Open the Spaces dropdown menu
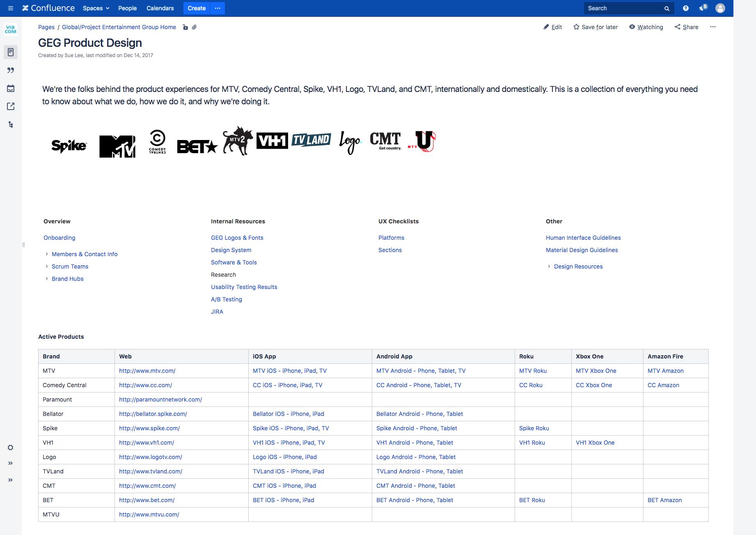The height and width of the screenshot is (535, 756). click(x=96, y=8)
